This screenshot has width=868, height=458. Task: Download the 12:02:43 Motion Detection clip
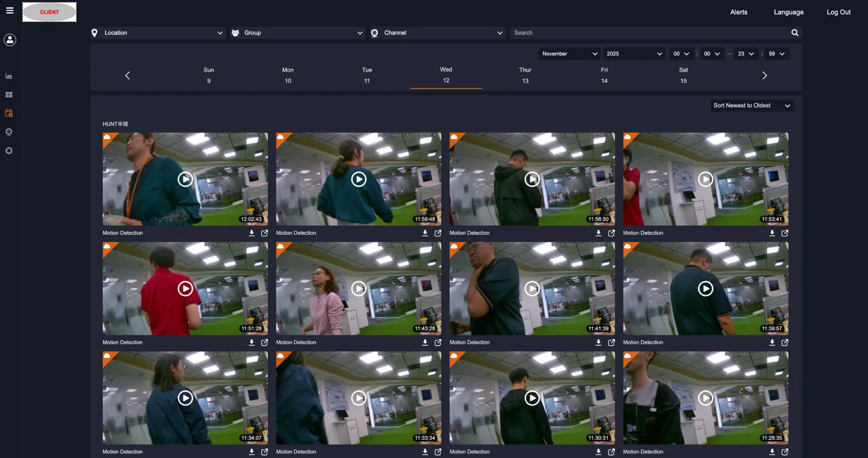[251, 233]
